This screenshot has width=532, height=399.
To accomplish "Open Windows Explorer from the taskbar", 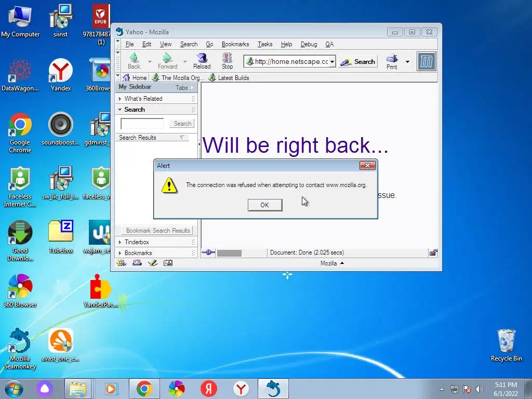I will point(78,389).
